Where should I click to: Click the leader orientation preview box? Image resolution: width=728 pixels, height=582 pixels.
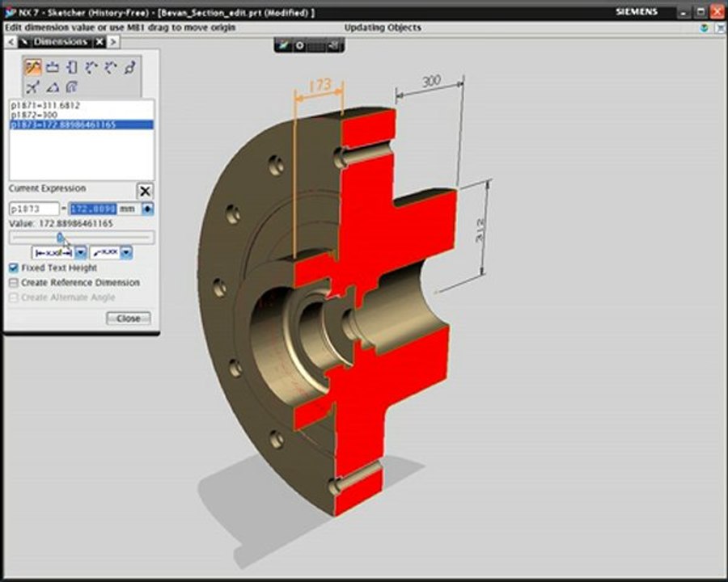[x=105, y=252]
